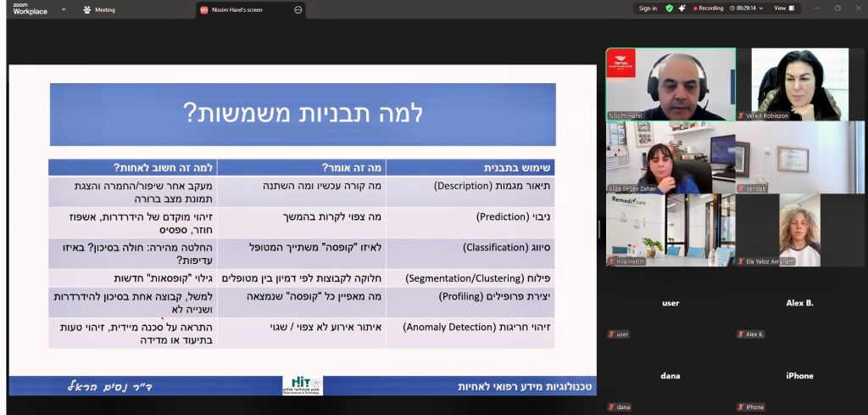The height and width of the screenshot is (415, 868).
Task: Select the Nissim Harel's screen tab
Action: coord(242,9)
